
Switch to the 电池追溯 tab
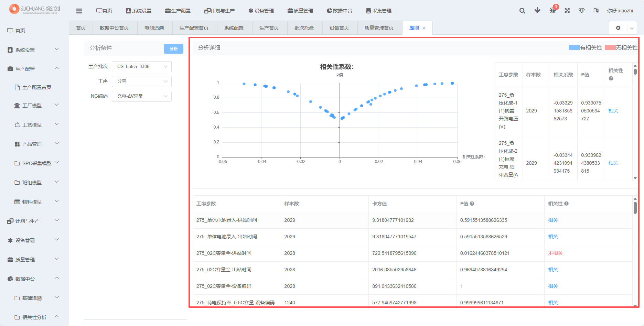[x=154, y=28]
